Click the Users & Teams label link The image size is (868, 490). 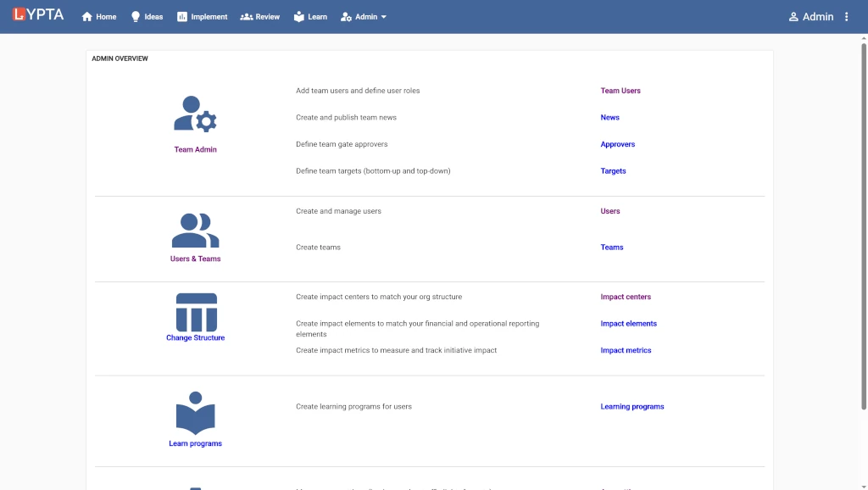(196, 259)
